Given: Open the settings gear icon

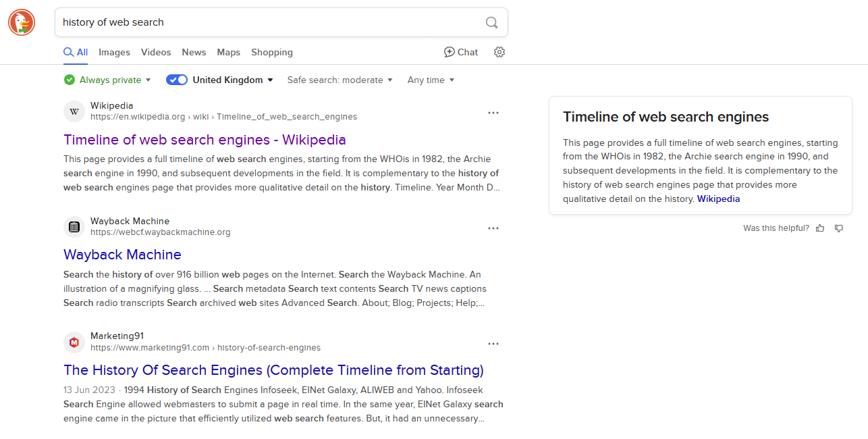Looking at the screenshot, I should click(499, 52).
